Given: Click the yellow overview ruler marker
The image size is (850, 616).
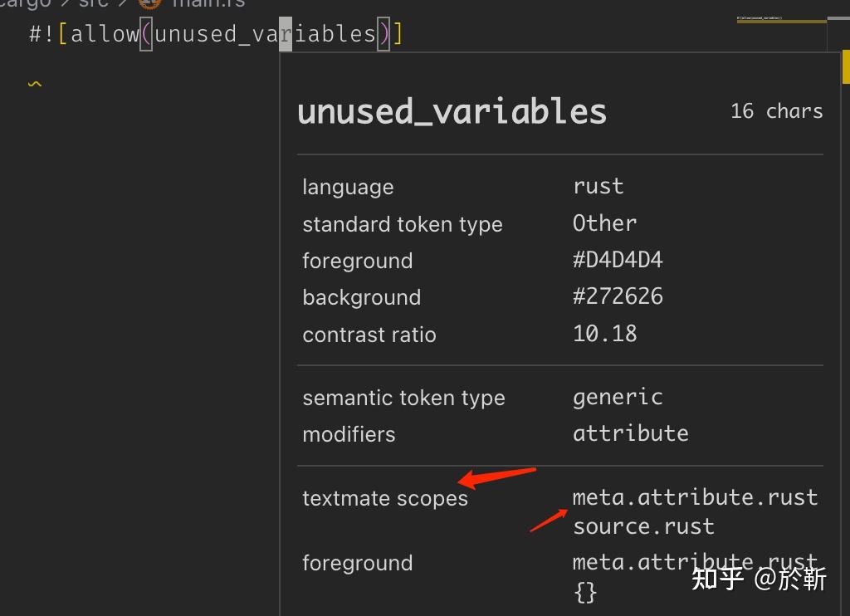Looking at the screenshot, I should tap(845, 66).
